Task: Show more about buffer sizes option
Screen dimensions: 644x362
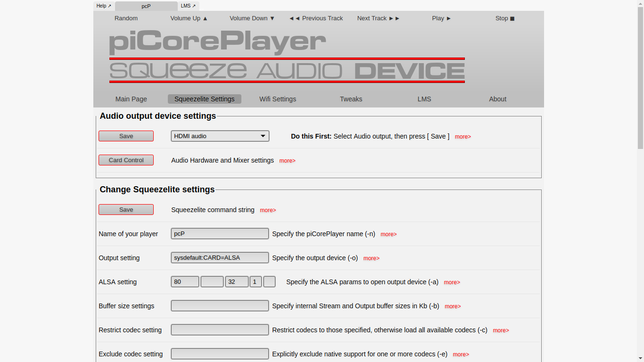Action: click(453, 306)
